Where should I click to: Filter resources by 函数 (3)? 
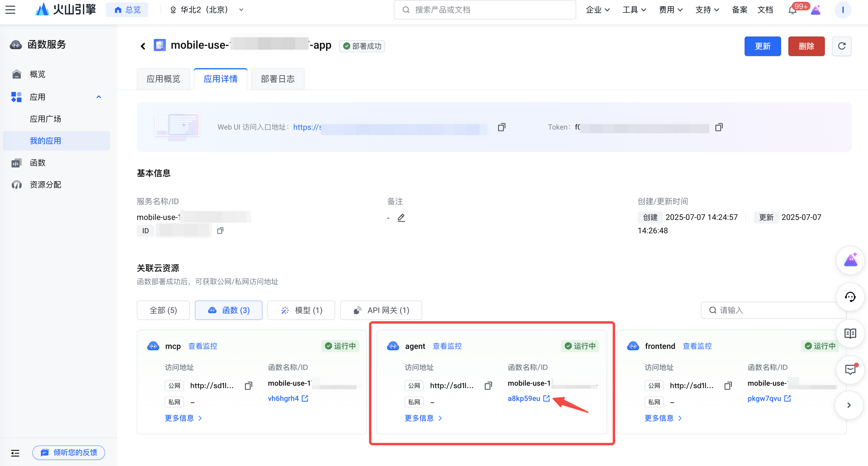[x=229, y=310]
